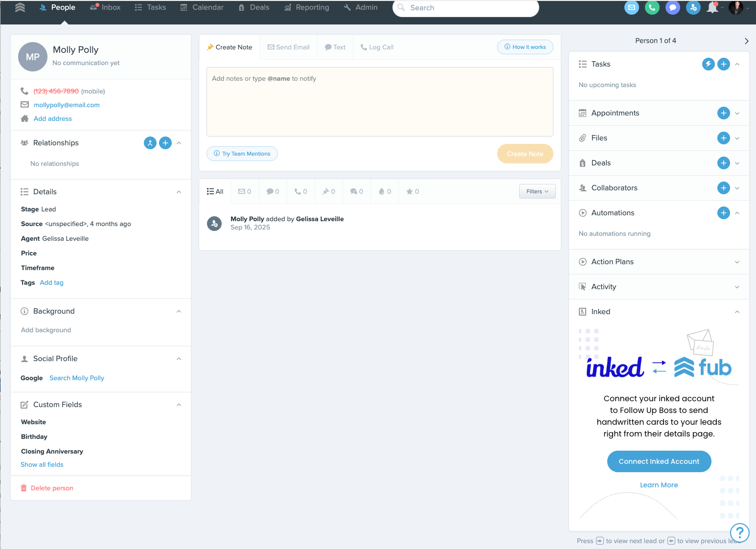
Task: Add a new appointment with plus icon
Action: (x=723, y=113)
